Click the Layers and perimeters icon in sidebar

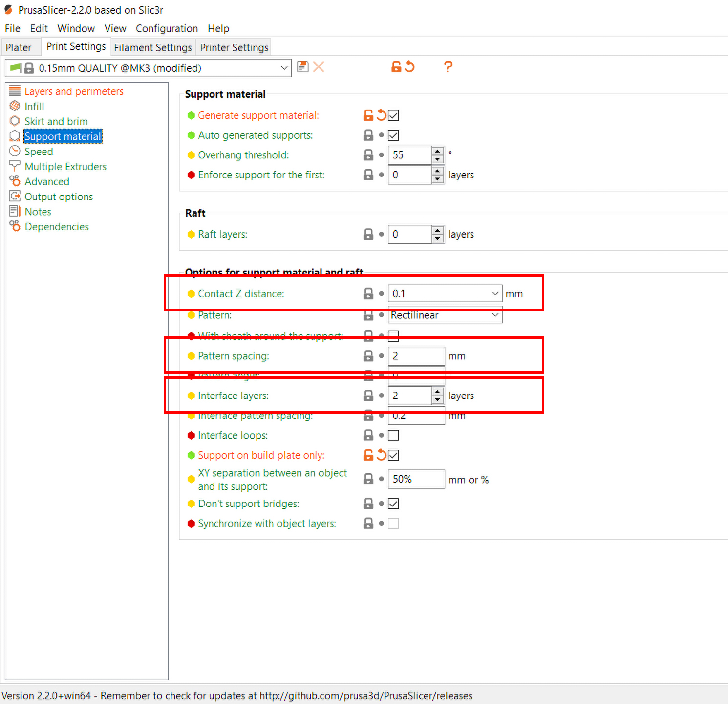click(15, 91)
